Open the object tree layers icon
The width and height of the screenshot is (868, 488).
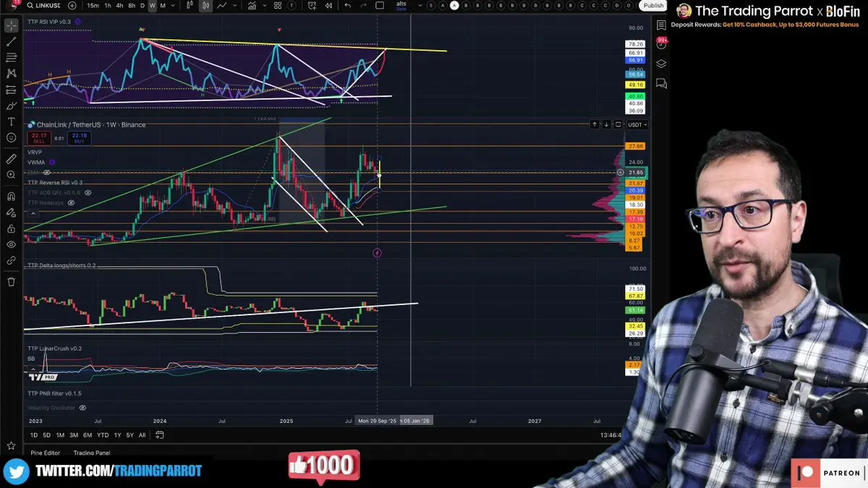coord(661,64)
